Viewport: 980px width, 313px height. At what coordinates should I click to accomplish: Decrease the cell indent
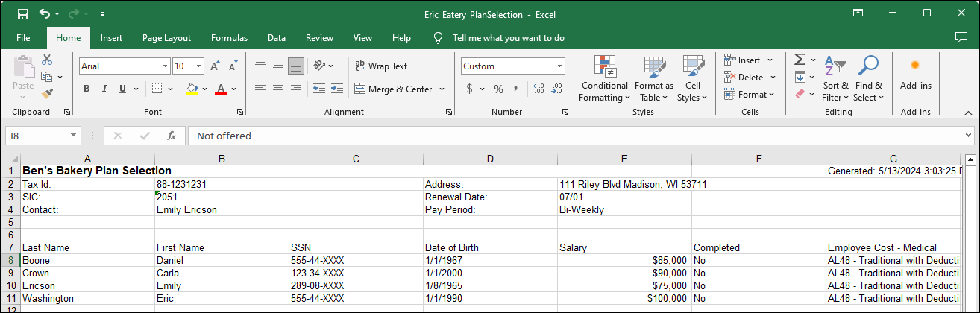pos(318,89)
